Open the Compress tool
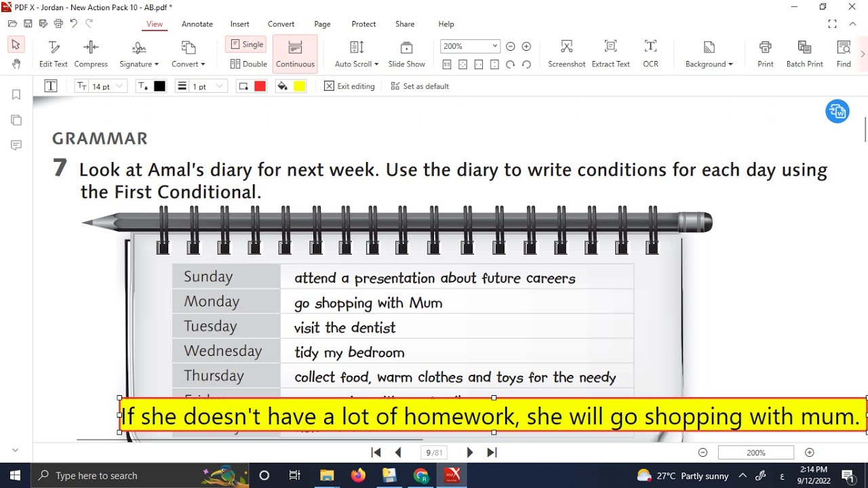This screenshot has width=868, height=488. click(91, 54)
